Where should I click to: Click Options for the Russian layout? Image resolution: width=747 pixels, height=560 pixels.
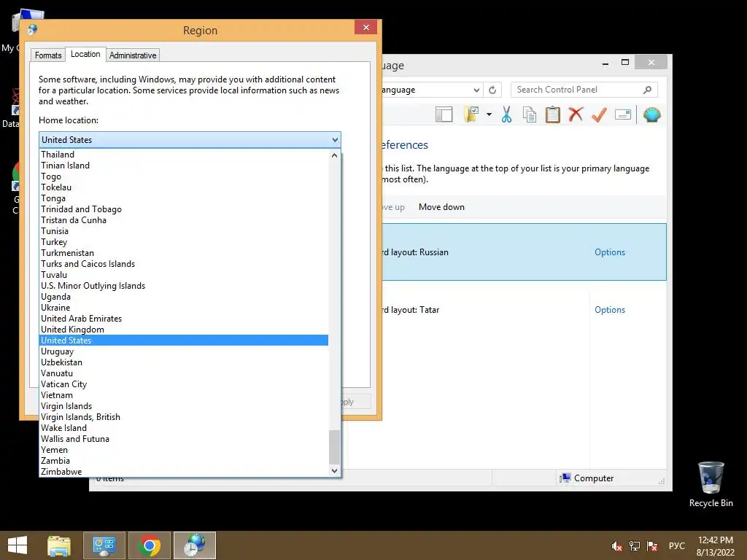point(610,252)
